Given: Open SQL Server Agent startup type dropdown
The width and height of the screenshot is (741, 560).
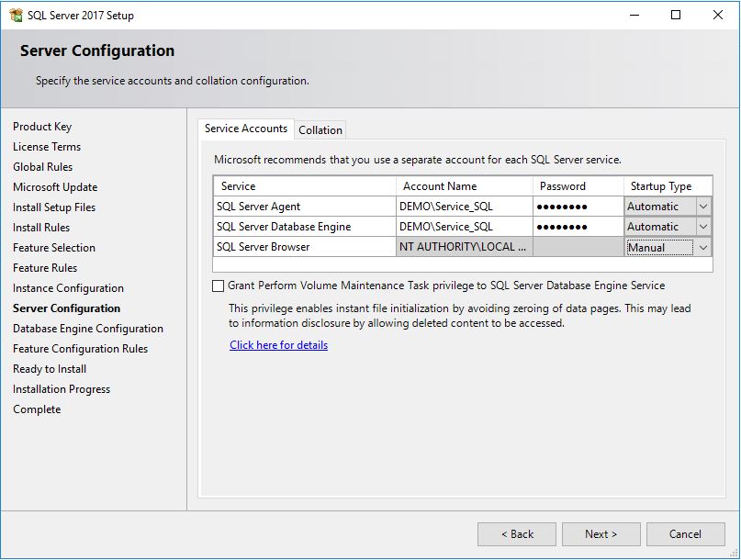Looking at the screenshot, I should pyautogui.click(x=703, y=206).
